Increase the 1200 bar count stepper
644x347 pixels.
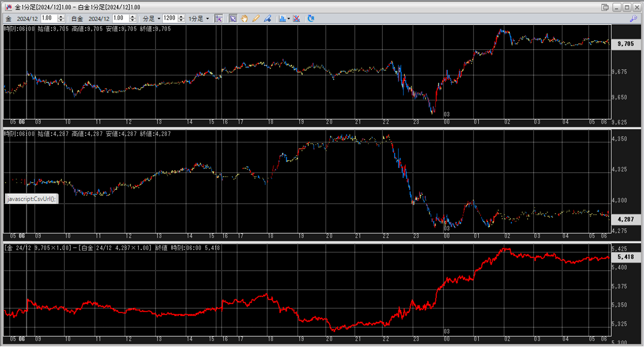tap(181, 17)
